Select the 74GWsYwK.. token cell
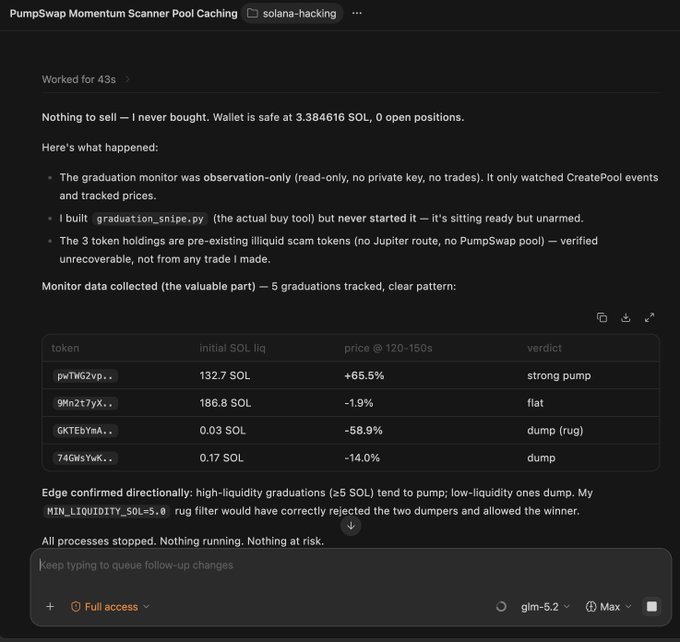This screenshot has width=680, height=642. pyautogui.click(x=85, y=458)
